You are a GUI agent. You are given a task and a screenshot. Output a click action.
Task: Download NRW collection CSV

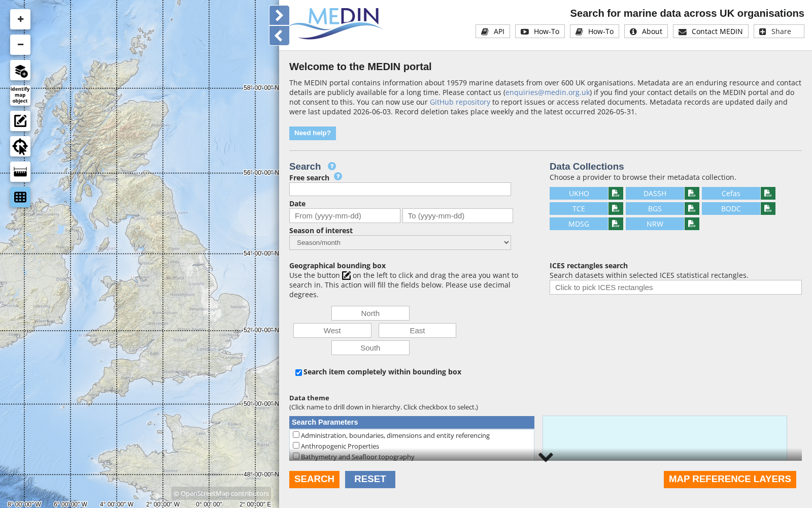[692, 224]
